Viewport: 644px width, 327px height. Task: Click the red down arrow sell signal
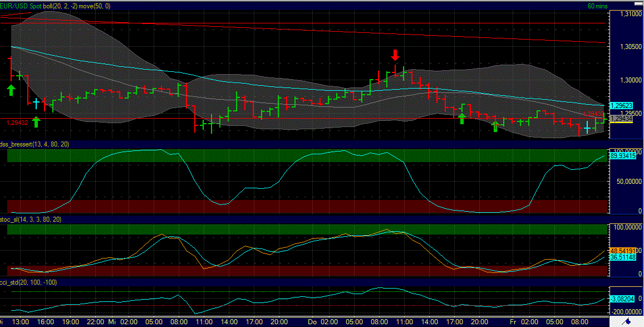pyautogui.click(x=395, y=56)
